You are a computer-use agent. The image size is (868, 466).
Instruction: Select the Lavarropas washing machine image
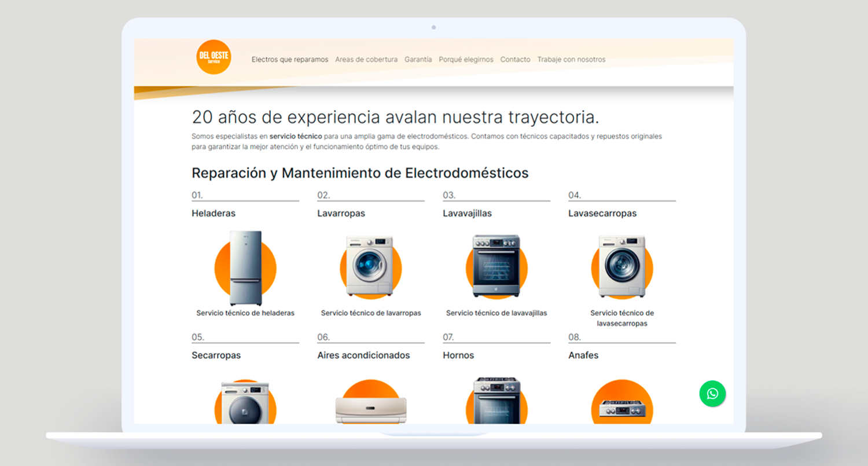click(370, 266)
